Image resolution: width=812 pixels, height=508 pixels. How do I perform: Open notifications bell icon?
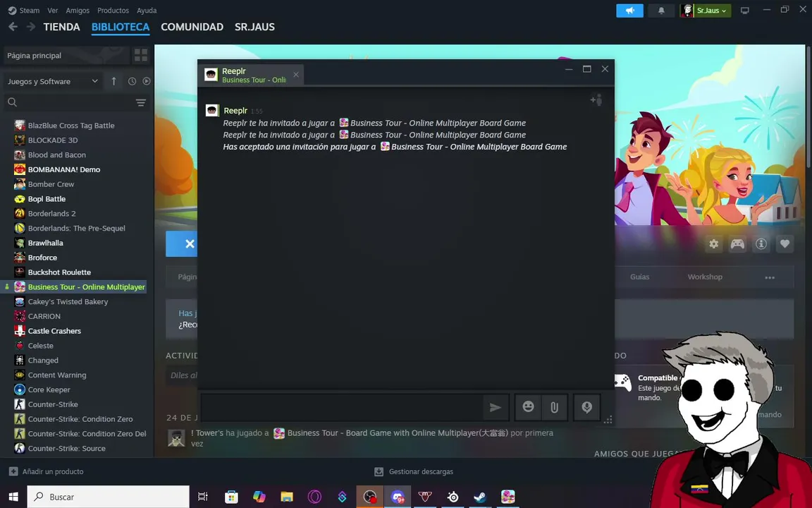pyautogui.click(x=661, y=11)
